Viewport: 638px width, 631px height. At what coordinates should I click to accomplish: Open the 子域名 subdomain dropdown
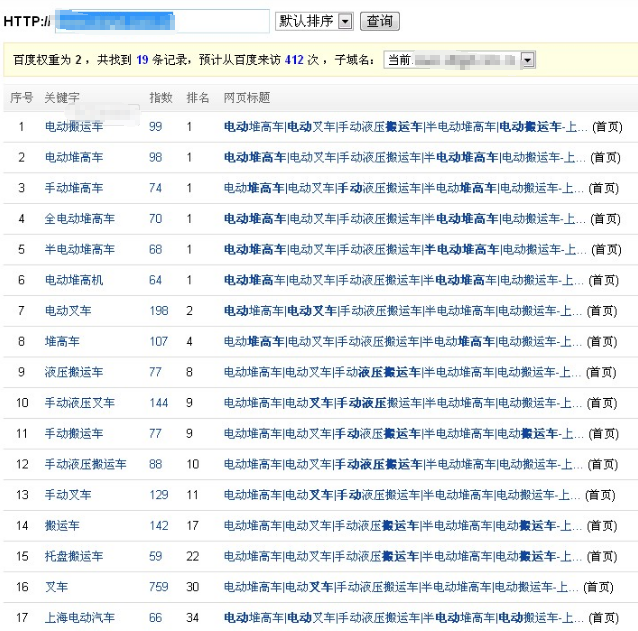tap(459, 60)
